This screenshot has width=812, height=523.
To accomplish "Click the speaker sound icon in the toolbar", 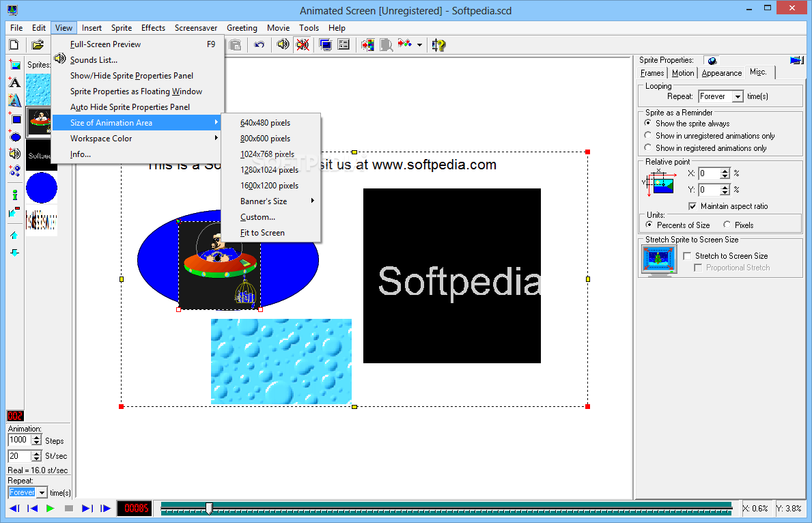I will pos(283,45).
